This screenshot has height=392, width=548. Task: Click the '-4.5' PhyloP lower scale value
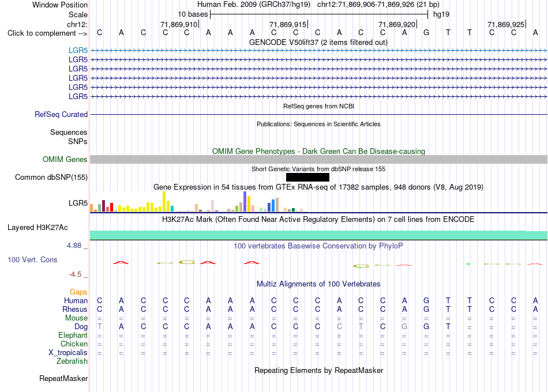tap(75, 274)
